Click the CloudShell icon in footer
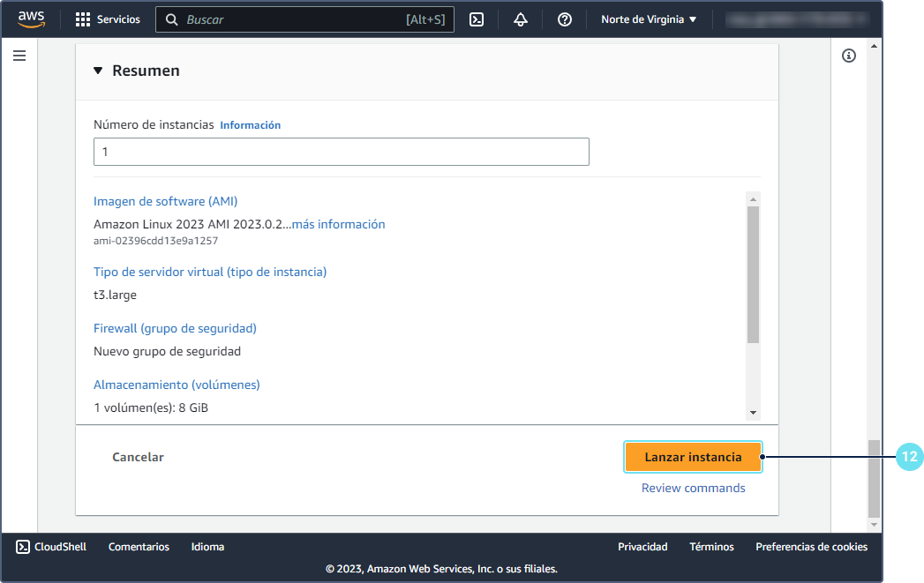This screenshot has height=583, width=924. tap(23, 547)
